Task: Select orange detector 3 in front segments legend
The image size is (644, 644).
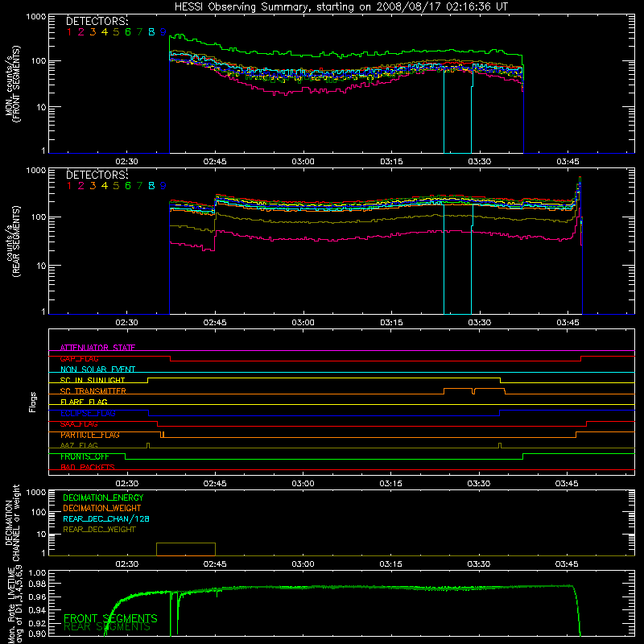Action: point(93,32)
